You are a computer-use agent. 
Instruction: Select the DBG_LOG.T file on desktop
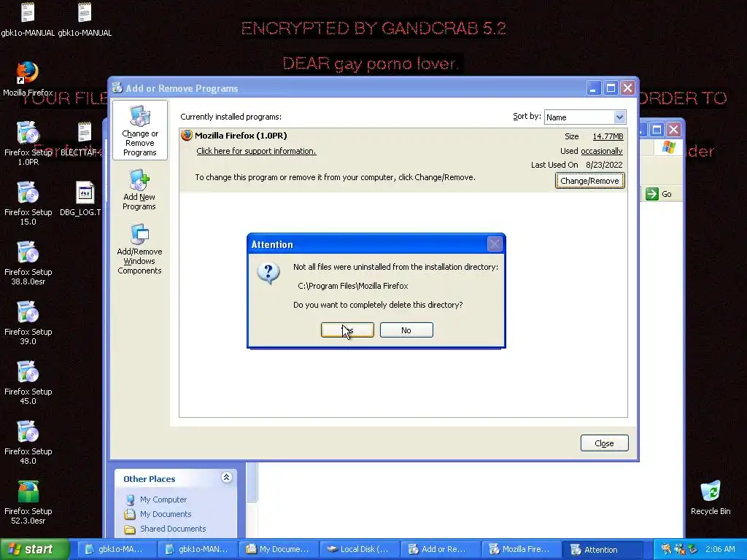tap(83, 198)
